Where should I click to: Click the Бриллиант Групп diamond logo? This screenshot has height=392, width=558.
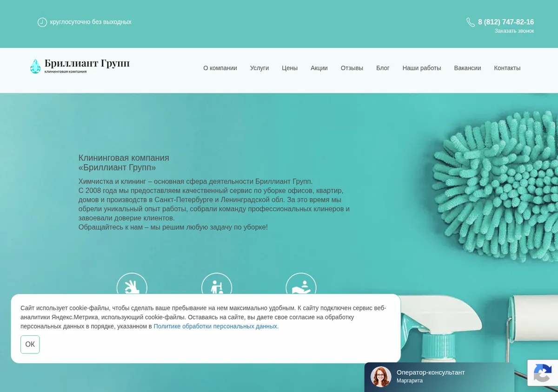80,66
